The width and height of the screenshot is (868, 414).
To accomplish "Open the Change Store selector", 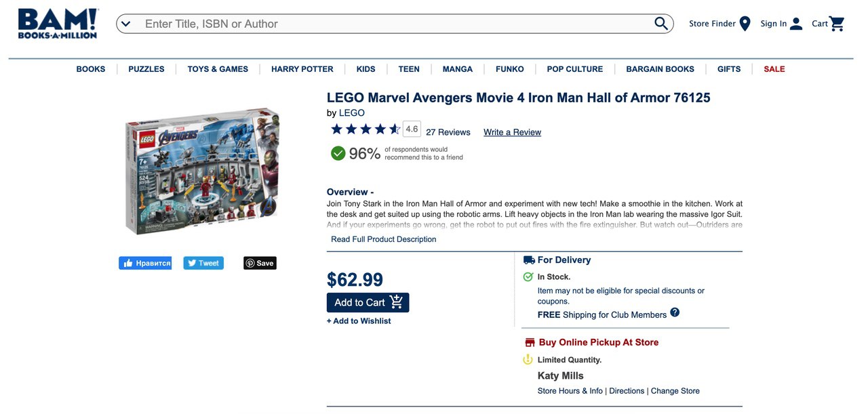I will pos(675,391).
